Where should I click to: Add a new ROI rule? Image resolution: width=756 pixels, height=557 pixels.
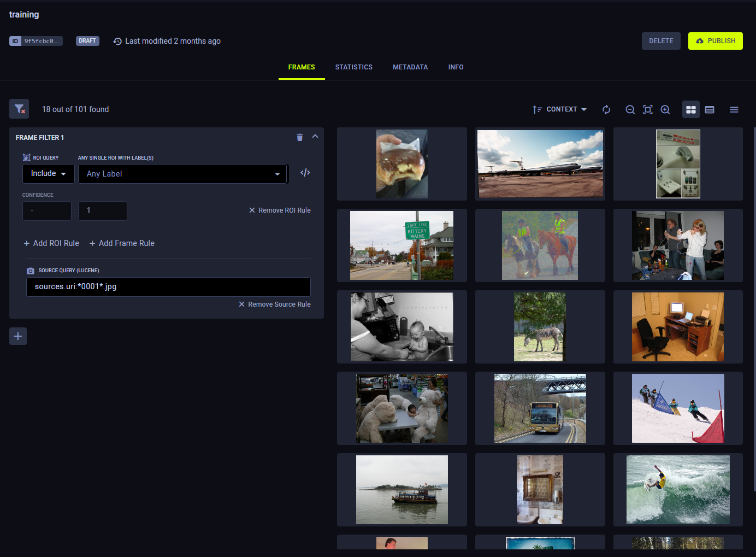tap(51, 243)
